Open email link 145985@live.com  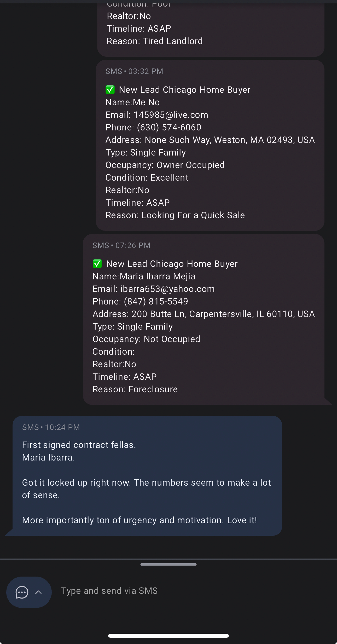[171, 115]
